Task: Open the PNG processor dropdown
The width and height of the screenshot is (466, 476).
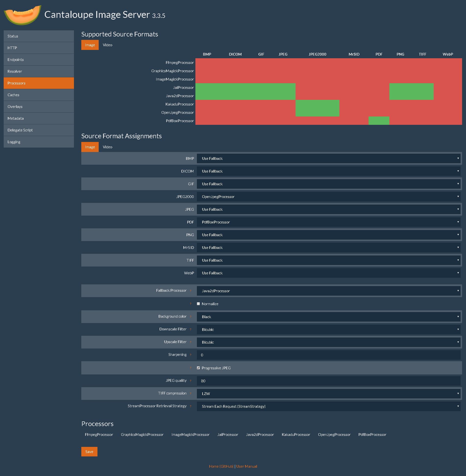Action: click(x=329, y=235)
